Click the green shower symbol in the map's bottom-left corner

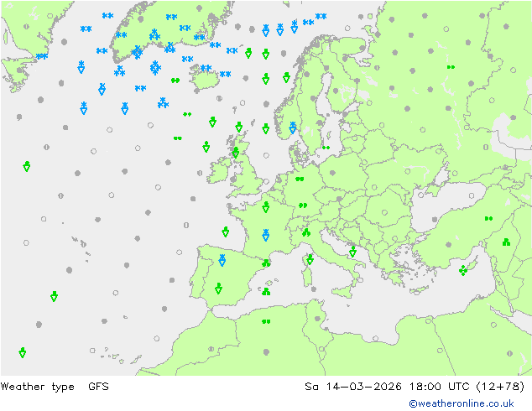click(23, 352)
